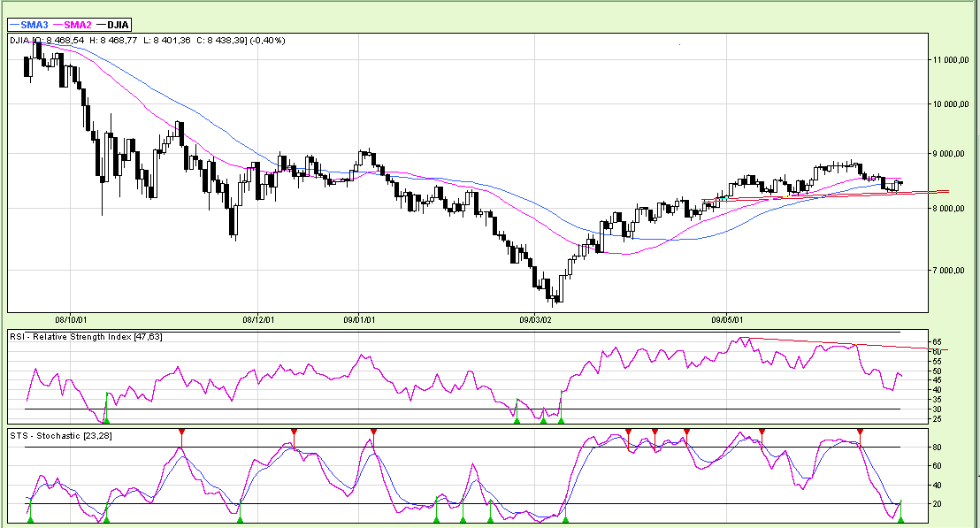Viewport: 980px width, 528px height.
Task: Click the 08/12/01 date axis label
Action: pyautogui.click(x=258, y=318)
